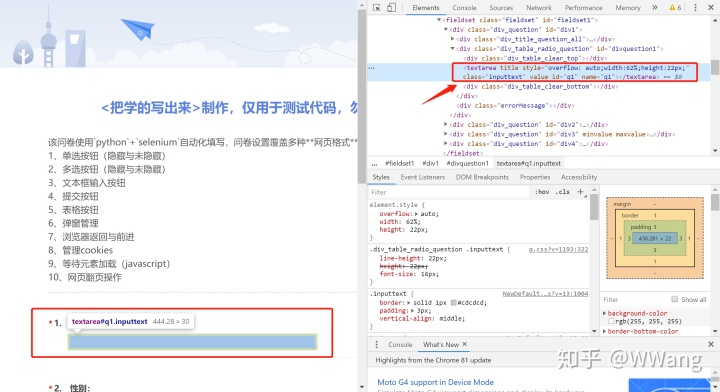The height and width of the screenshot is (392, 720).
Task: Open the Memory tab
Action: coord(628,8)
